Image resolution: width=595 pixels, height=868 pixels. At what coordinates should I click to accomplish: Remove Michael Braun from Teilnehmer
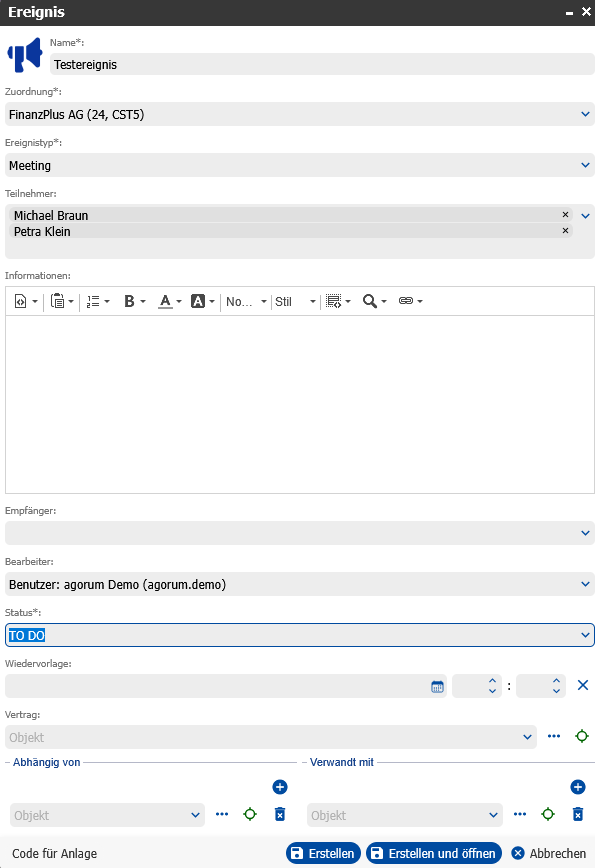tap(565, 214)
